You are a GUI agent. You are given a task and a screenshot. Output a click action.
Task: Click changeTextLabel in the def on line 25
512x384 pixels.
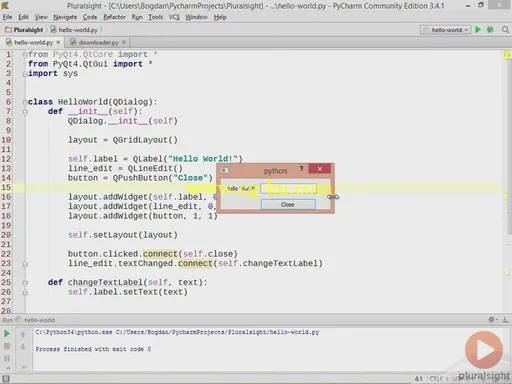105,283
